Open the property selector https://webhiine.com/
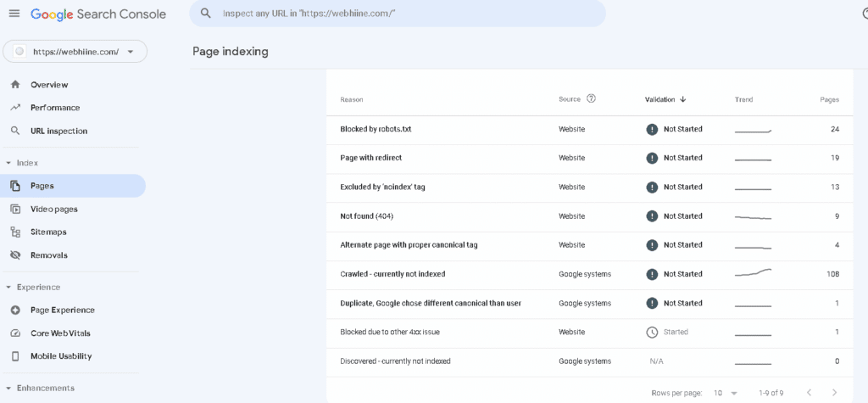868x403 pixels. (75, 52)
